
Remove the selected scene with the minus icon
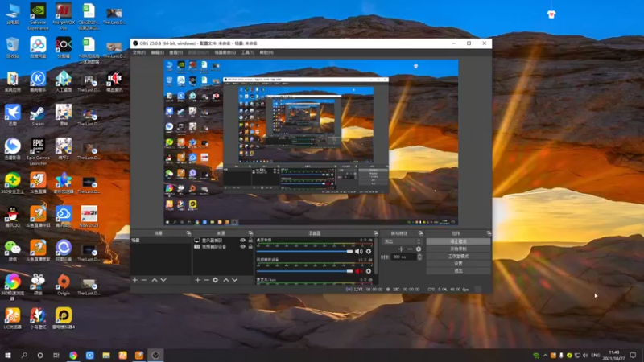[x=144, y=280]
